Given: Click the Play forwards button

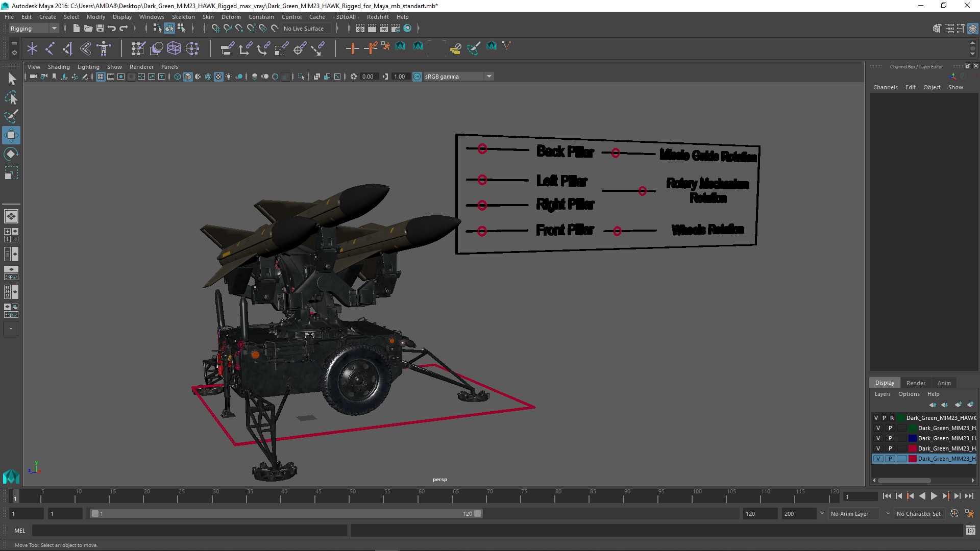Looking at the screenshot, I should tap(934, 496).
